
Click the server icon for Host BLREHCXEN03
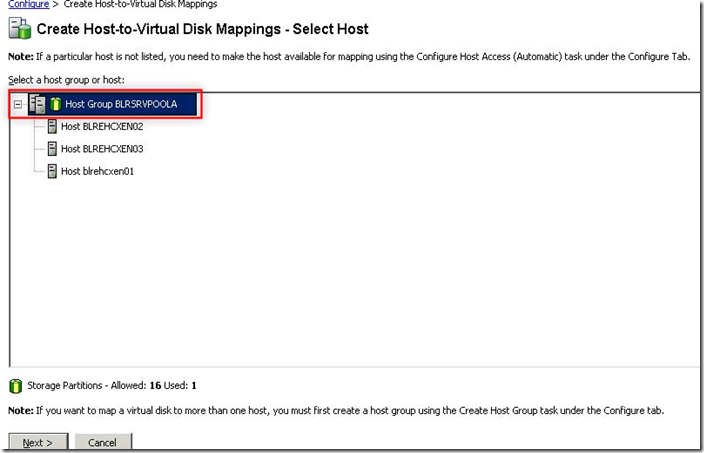[x=52, y=149]
